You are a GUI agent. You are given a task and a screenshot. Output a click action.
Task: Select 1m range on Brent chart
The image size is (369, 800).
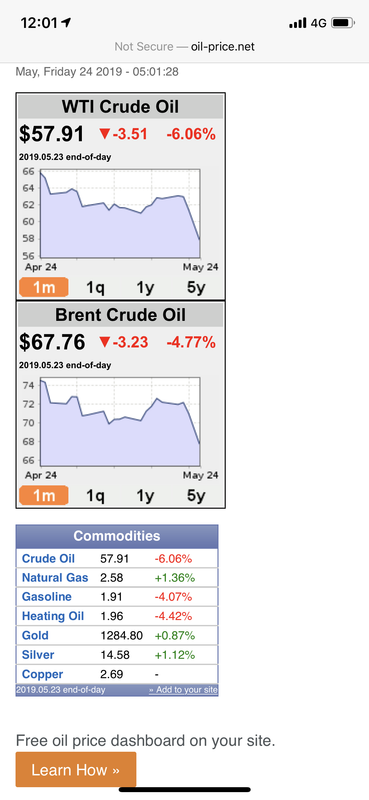(x=43, y=495)
